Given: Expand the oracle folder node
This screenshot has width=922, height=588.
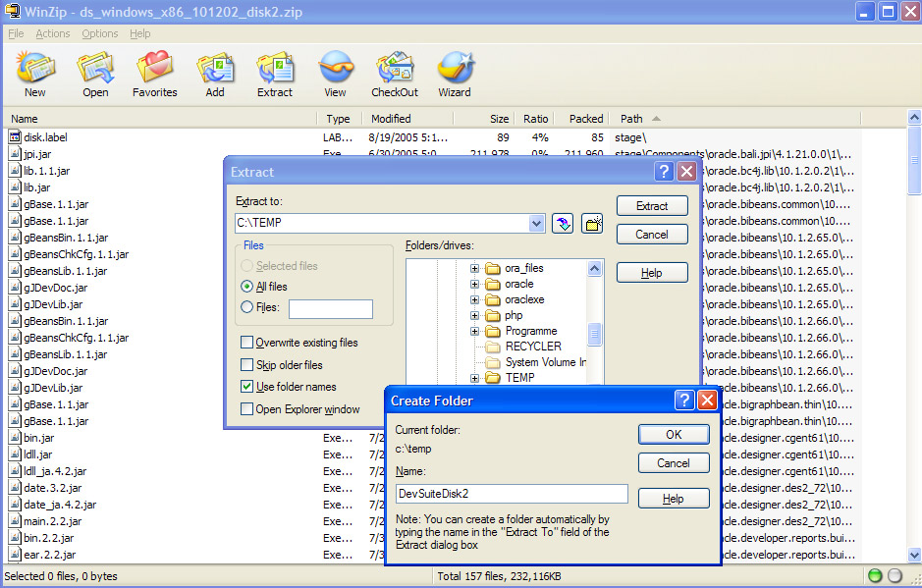Looking at the screenshot, I should (x=474, y=284).
